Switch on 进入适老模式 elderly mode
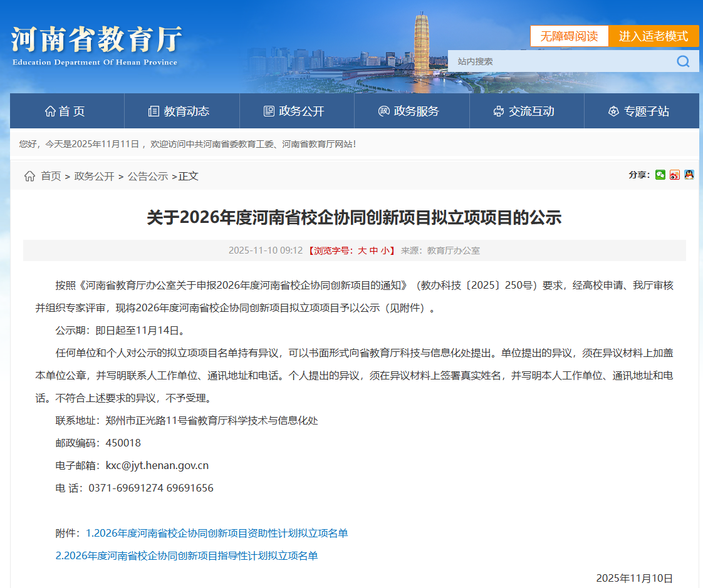The height and width of the screenshot is (588, 703). (x=654, y=36)
